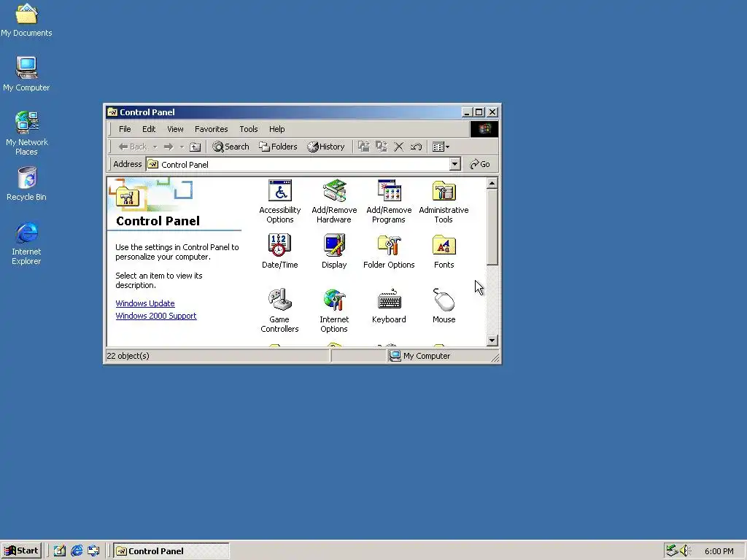Click the Search toolbar button

231,147
